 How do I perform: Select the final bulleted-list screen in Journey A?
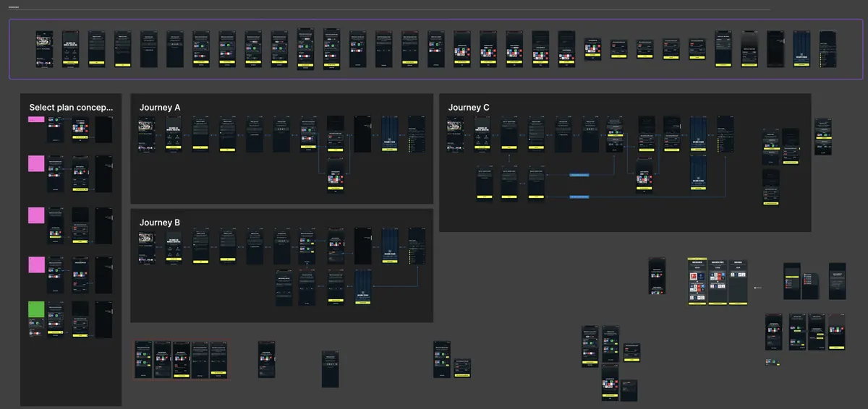tap(417, 134)
